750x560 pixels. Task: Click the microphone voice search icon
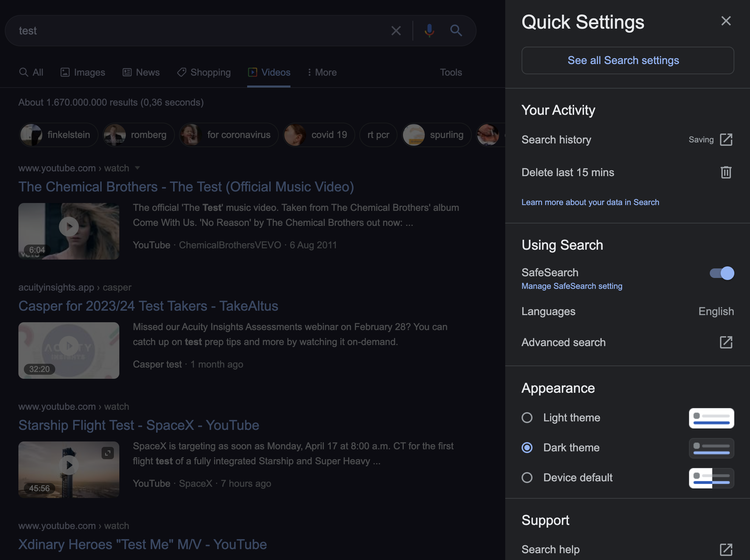point(429,31)
